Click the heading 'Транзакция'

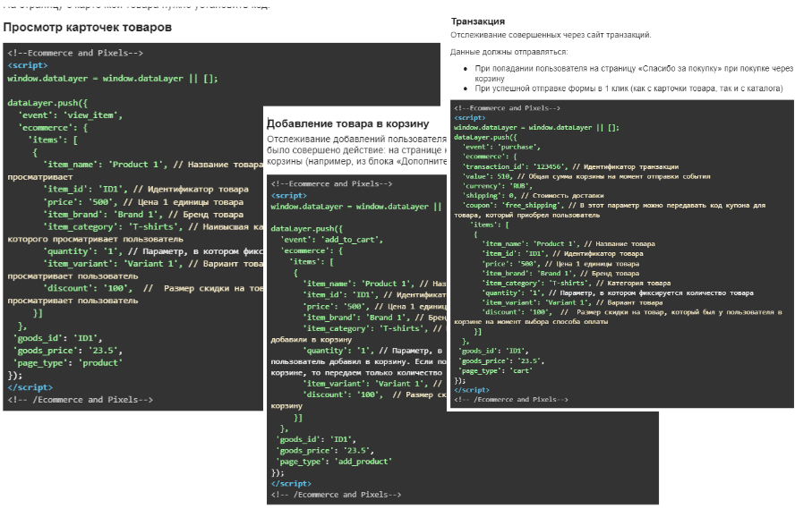point(477,21)
